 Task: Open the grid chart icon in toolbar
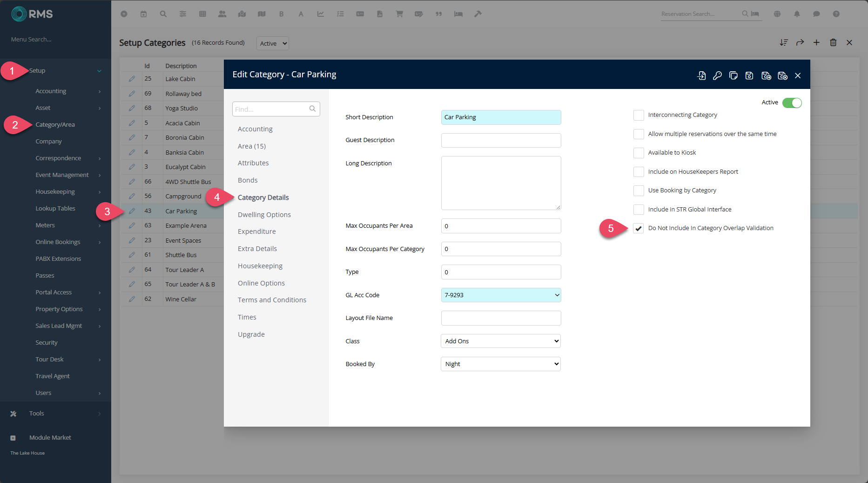(x=202, y=14)
